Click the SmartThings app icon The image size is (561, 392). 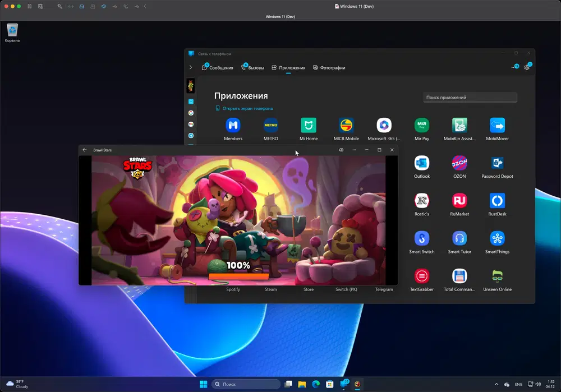tap(497, 238)
